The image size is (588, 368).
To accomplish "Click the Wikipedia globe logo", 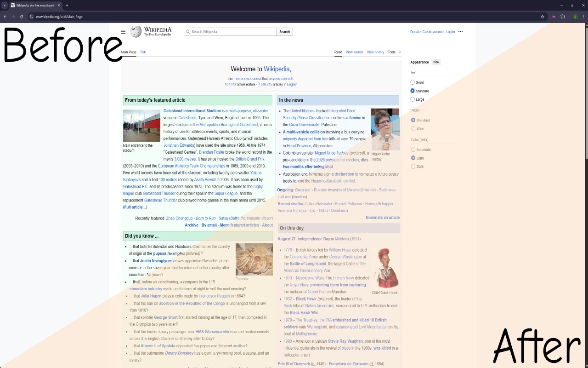I will 136,32.
